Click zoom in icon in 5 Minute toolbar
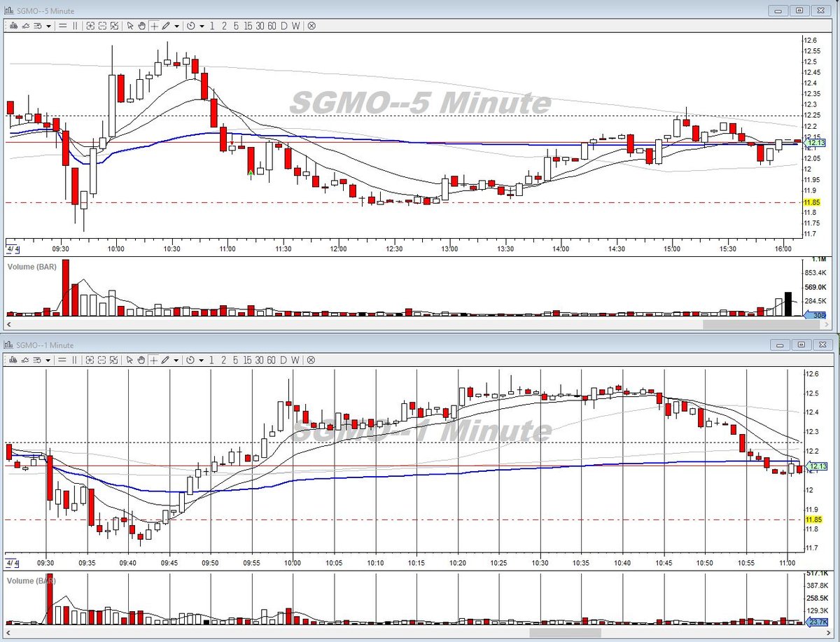840x642 pixels. [90, 26]
